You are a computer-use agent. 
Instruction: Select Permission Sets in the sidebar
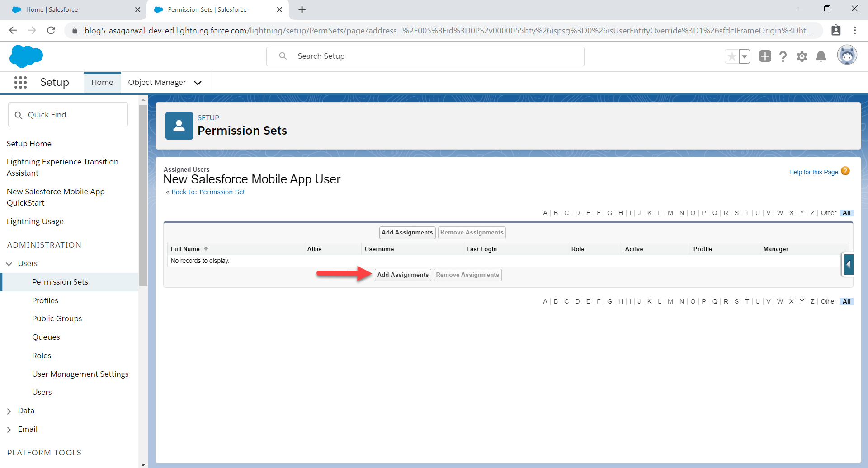click(x=60, y=282)
